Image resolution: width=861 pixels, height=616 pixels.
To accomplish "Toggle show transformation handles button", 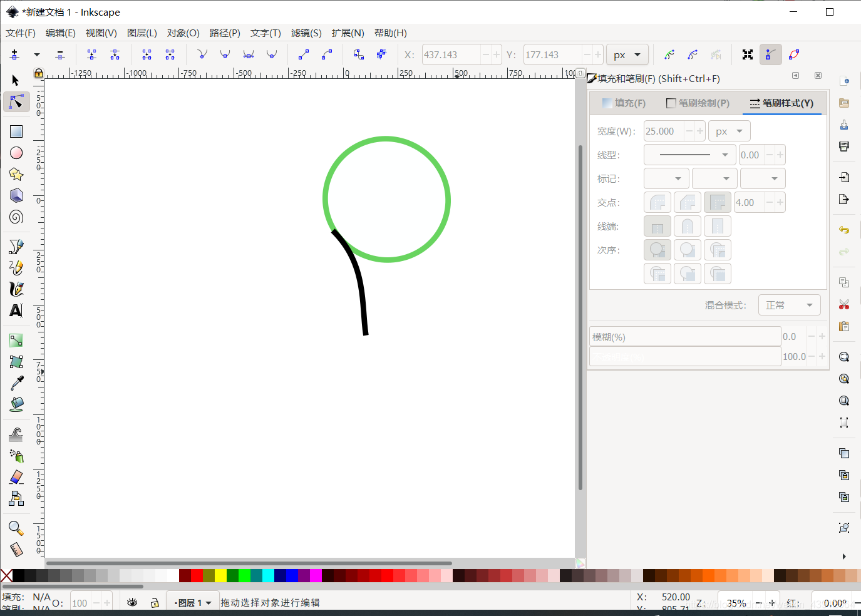I will click(x=748, y=55).
